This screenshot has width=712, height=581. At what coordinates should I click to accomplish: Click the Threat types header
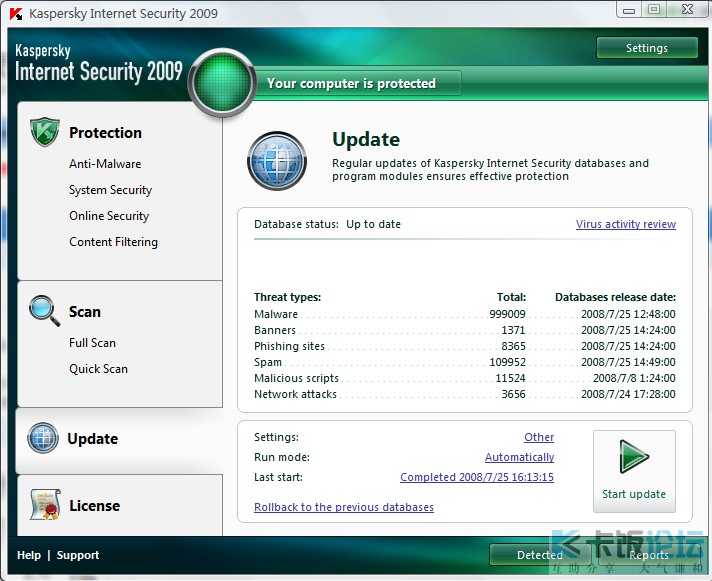(287, 297)
